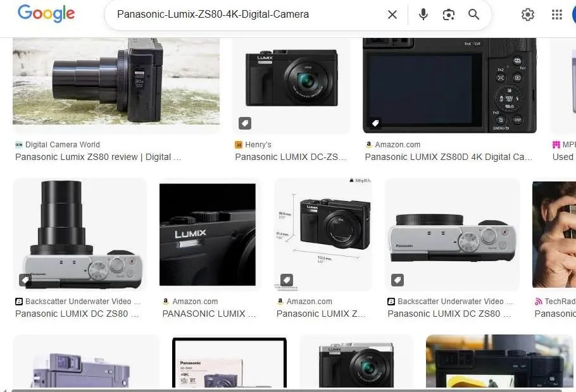Open silver camera extended-lens top image
Screen dimensions: 576x392
(x=80, y=235)
